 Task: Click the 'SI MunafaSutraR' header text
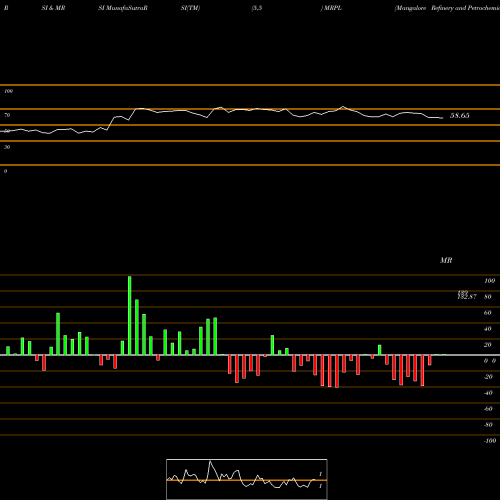coord(123,8)
